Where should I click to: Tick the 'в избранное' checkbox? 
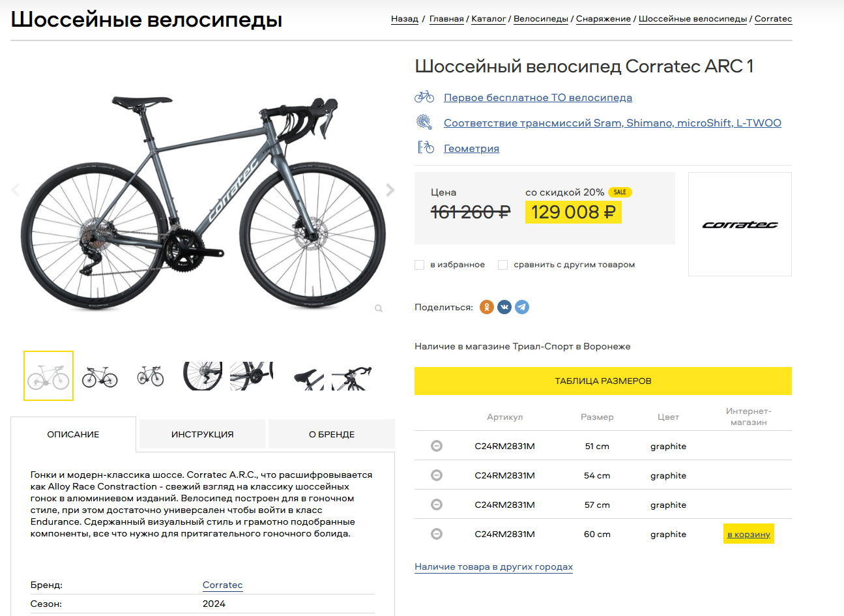(x=420, y=265)
